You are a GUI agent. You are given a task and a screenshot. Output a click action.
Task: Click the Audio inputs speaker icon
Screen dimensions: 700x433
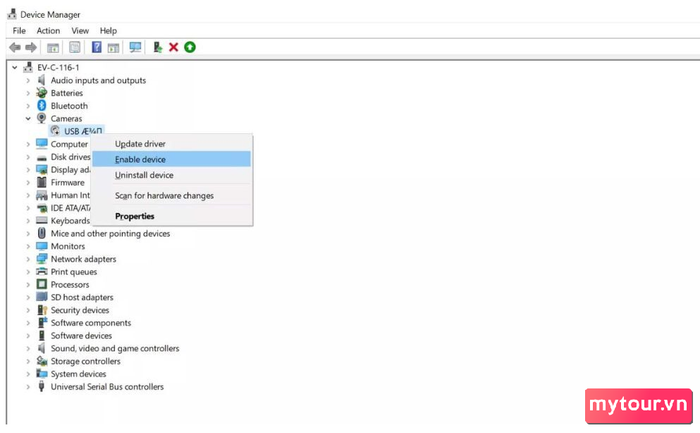(x=42, y=80)
